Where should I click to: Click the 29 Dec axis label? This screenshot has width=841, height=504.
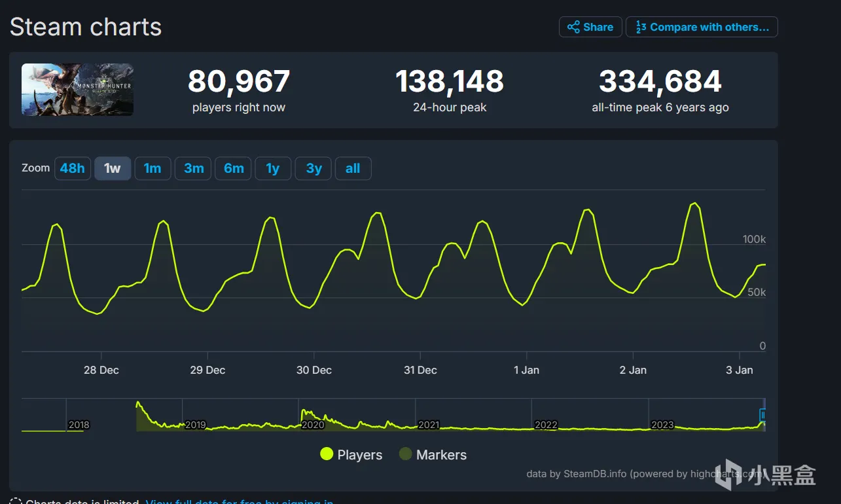[x=207, y=370]
